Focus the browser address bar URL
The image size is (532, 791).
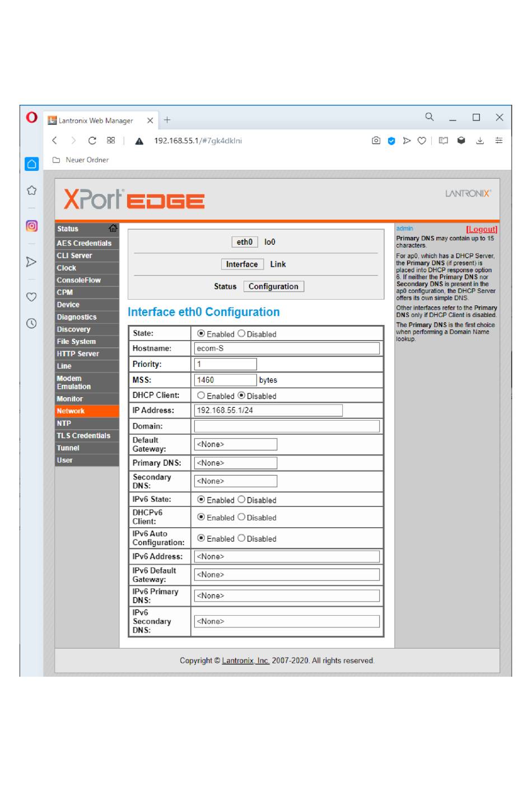(x=198, y=141)
